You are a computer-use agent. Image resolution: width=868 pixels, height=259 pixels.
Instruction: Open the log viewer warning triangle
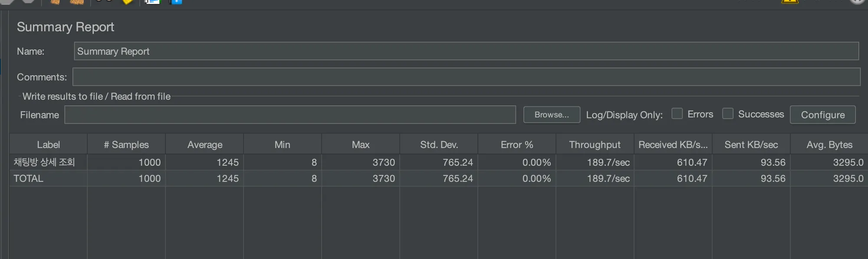tap(789, 2)
